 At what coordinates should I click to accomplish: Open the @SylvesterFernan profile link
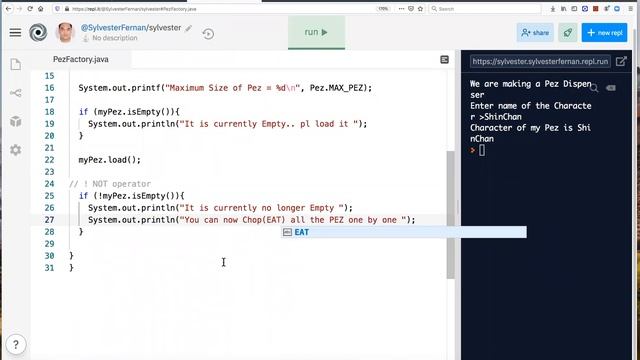[113, 27]
